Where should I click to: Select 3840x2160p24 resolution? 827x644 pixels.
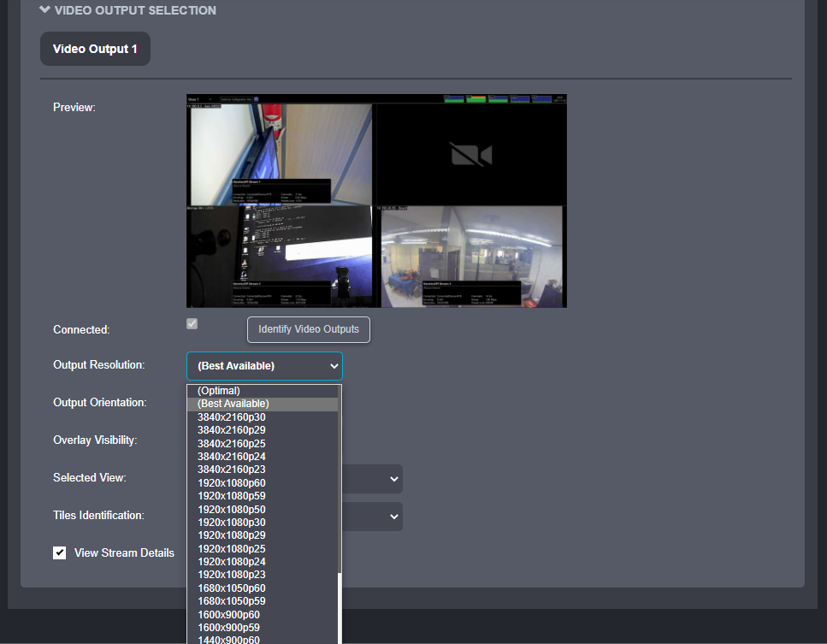[263, 457]
